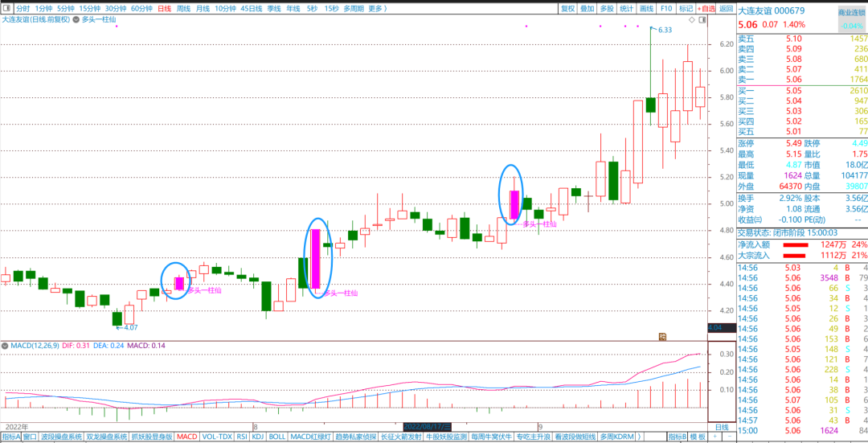The width and height of the screenshot is (868, 443).
Task: Select the 牛股妖股监测 indicator tab
Action: (446, 437)
